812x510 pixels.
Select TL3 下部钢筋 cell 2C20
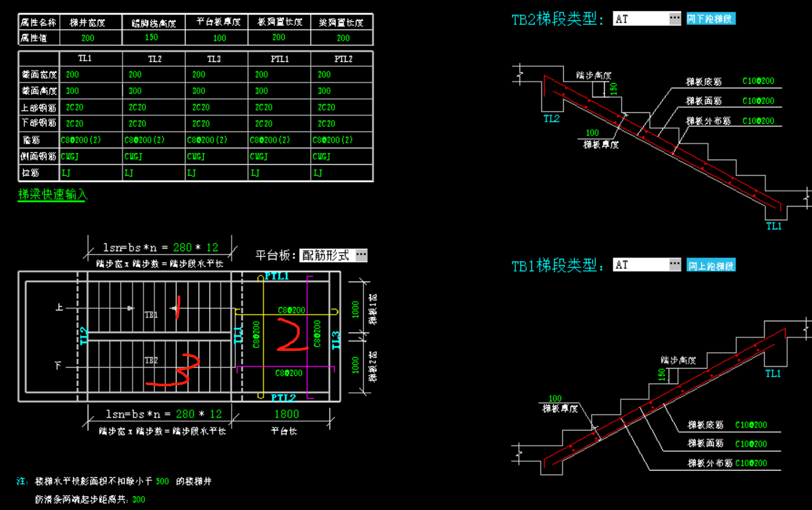click(201, 123)
